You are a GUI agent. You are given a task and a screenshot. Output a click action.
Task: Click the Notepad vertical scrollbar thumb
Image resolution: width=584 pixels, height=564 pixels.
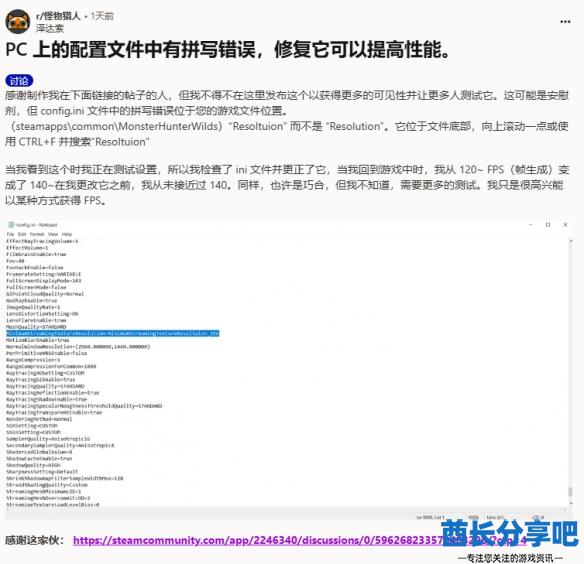(570, 492)
